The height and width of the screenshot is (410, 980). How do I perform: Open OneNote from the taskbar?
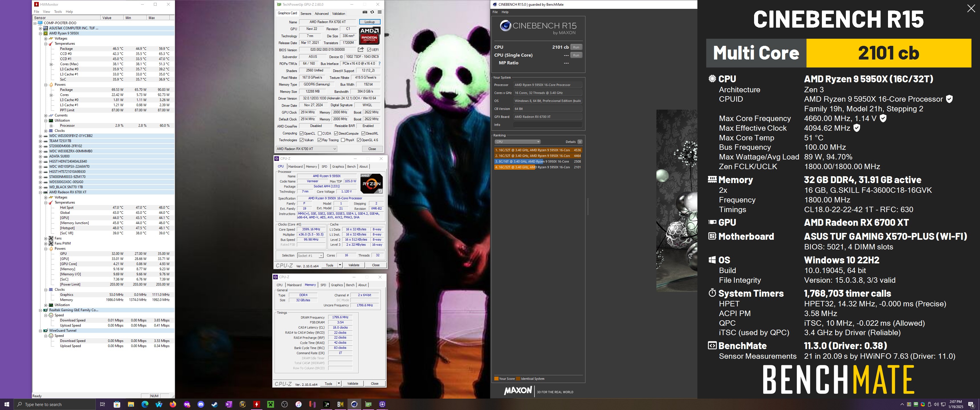(x=229, y=404)
